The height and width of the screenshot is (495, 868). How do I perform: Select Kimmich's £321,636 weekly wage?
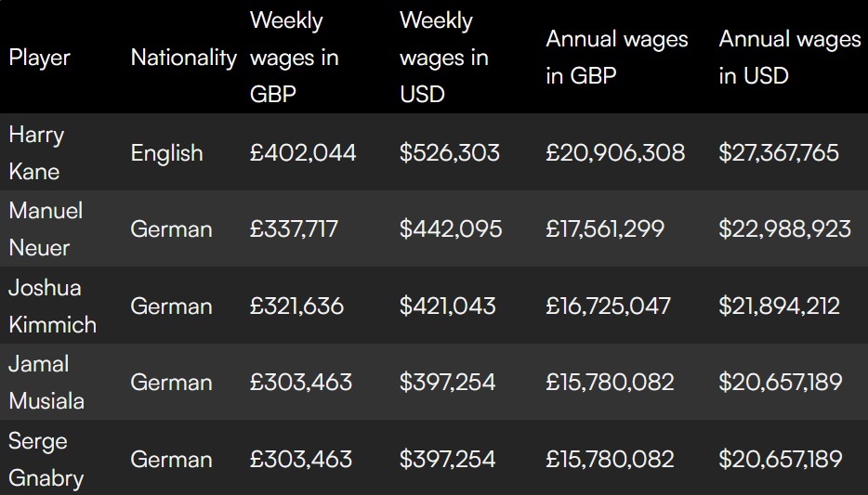[x=296, y=306]
